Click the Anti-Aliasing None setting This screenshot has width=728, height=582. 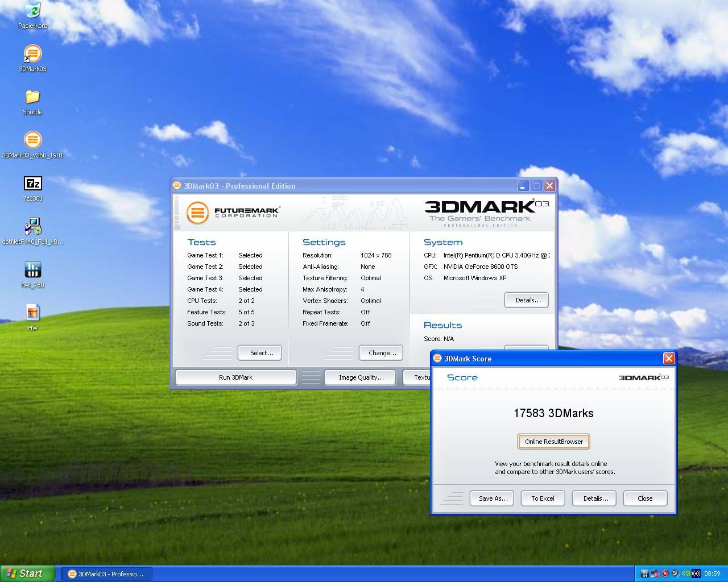pyautogui.click(x=339, y=267)
